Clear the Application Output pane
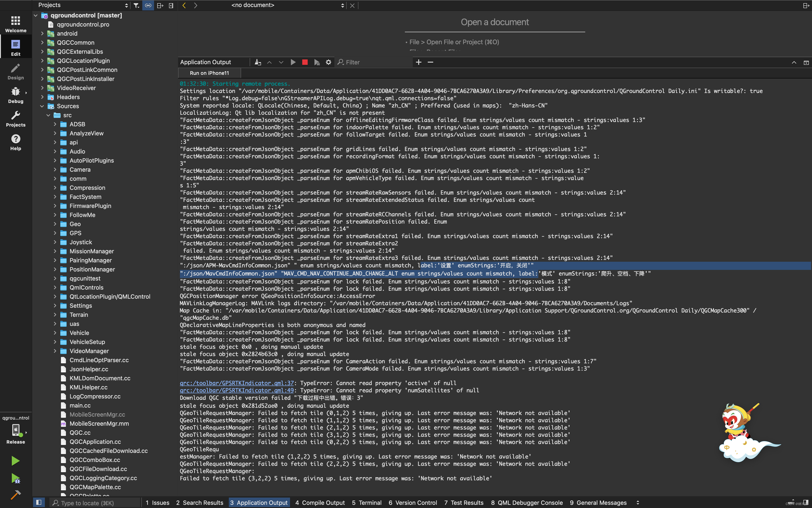 258,62
